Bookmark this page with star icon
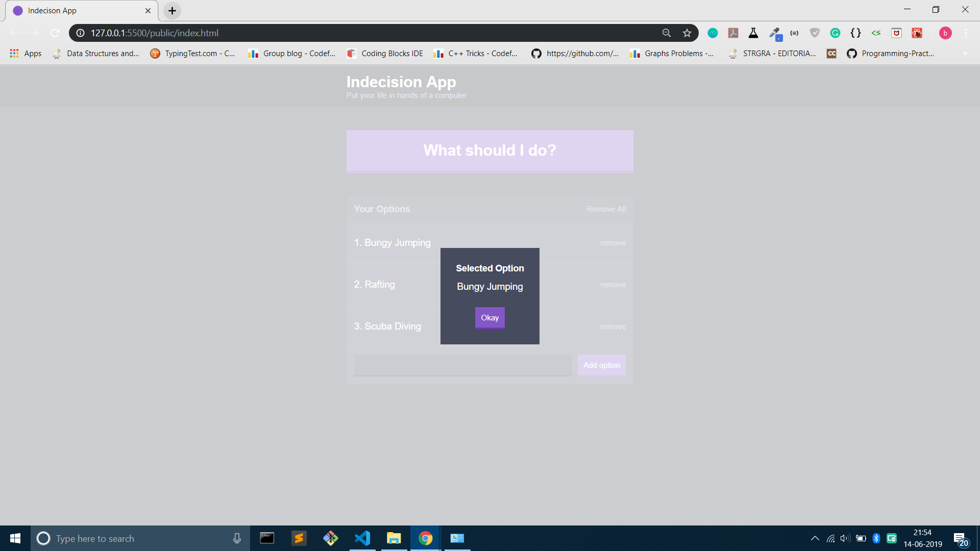 (x=687, y=33)
